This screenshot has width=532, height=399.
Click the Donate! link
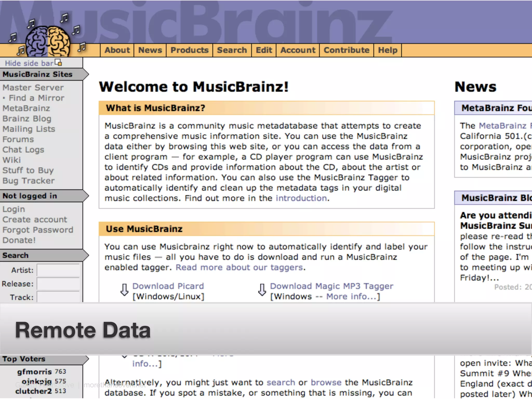pos(19,240)
